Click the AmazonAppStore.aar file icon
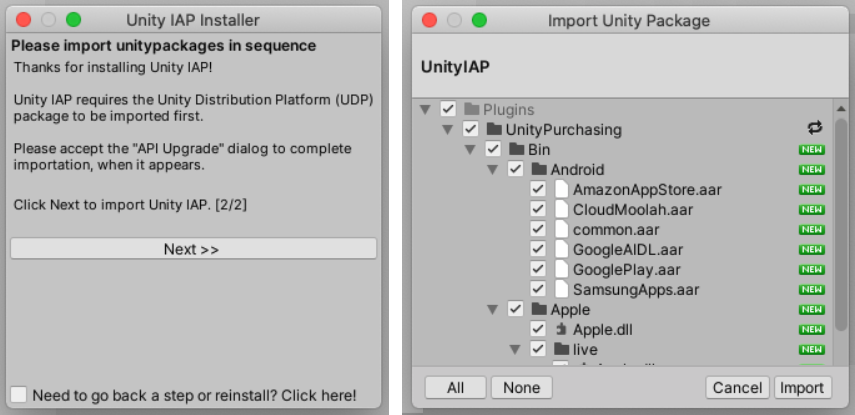Screen dimensions: 855x415 (561, 190)
